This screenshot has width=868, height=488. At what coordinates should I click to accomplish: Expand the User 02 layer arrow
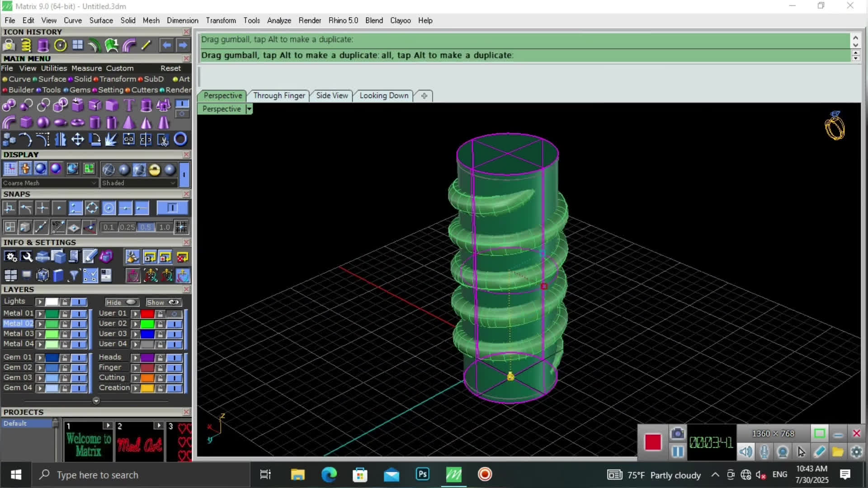[x=135, y=324]
